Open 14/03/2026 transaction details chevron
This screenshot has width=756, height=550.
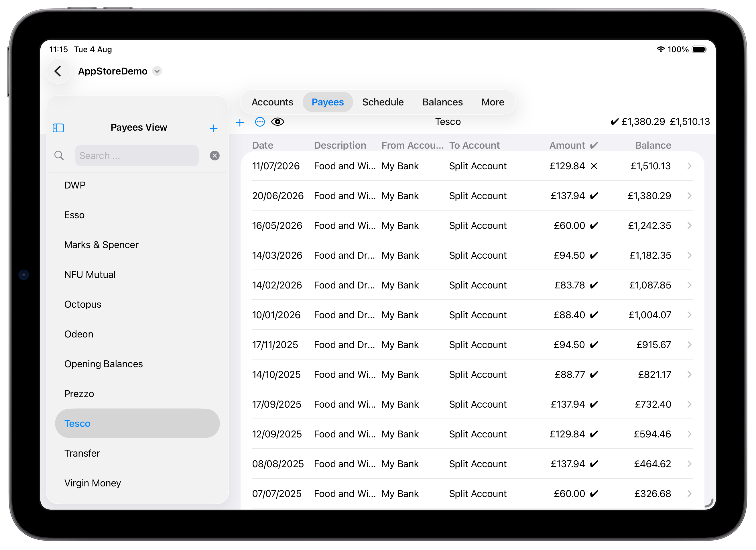(x=689, y=256)
